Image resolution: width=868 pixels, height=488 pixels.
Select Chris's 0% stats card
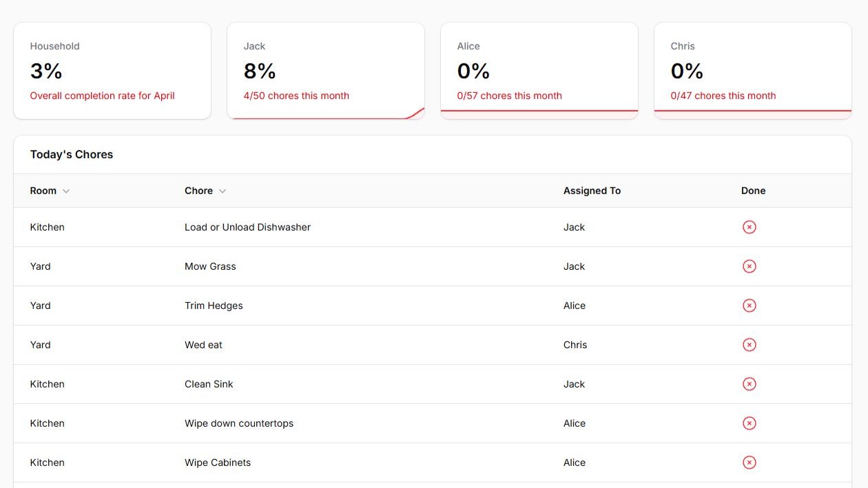[752, 71]
